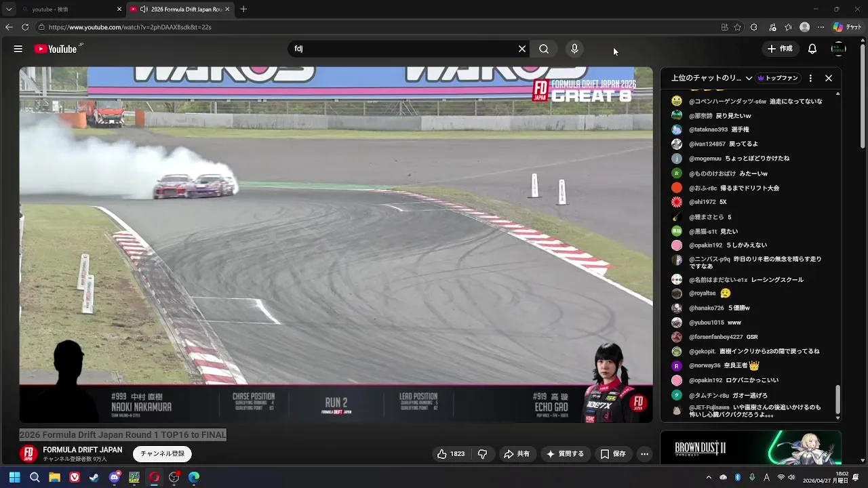Go to the YouTube home logo
The width and height of the screenshot is (868, 488).
click(x=56, y=49)
